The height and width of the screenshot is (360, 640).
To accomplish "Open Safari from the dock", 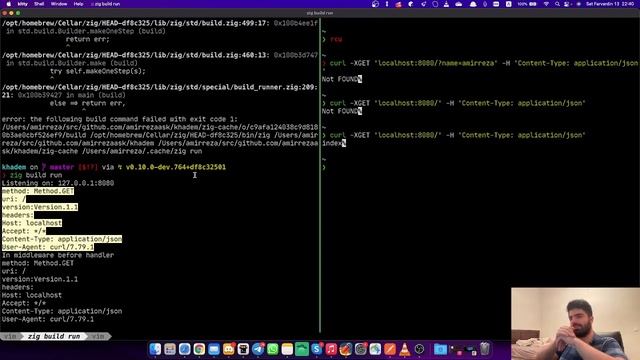I will pyautogui.click(x=184, y=349).
